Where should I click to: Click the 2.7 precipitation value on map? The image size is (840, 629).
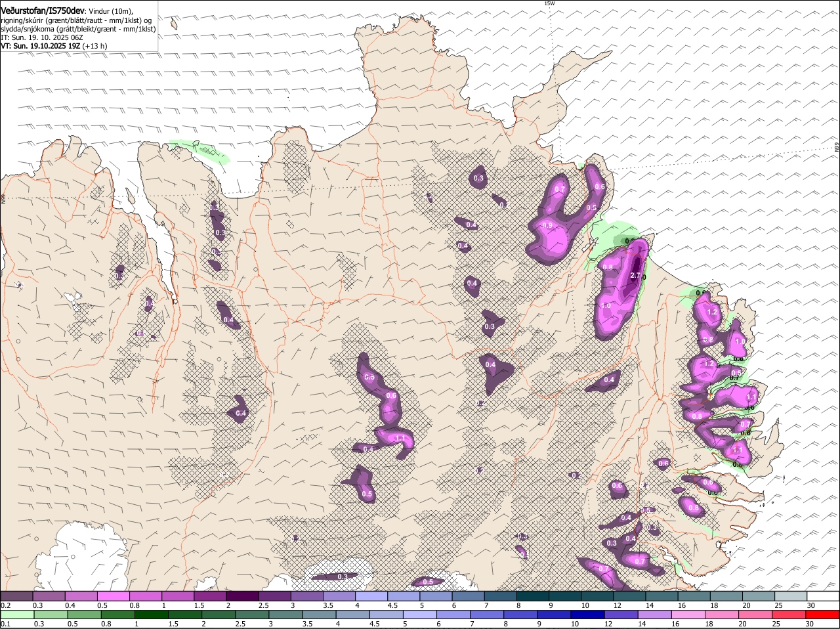635,276
